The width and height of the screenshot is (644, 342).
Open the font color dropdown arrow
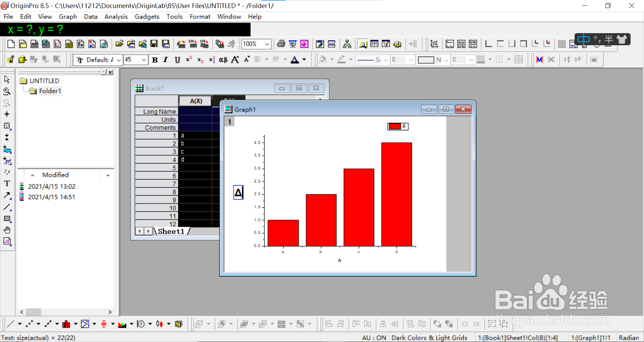[x=304, y=60]
